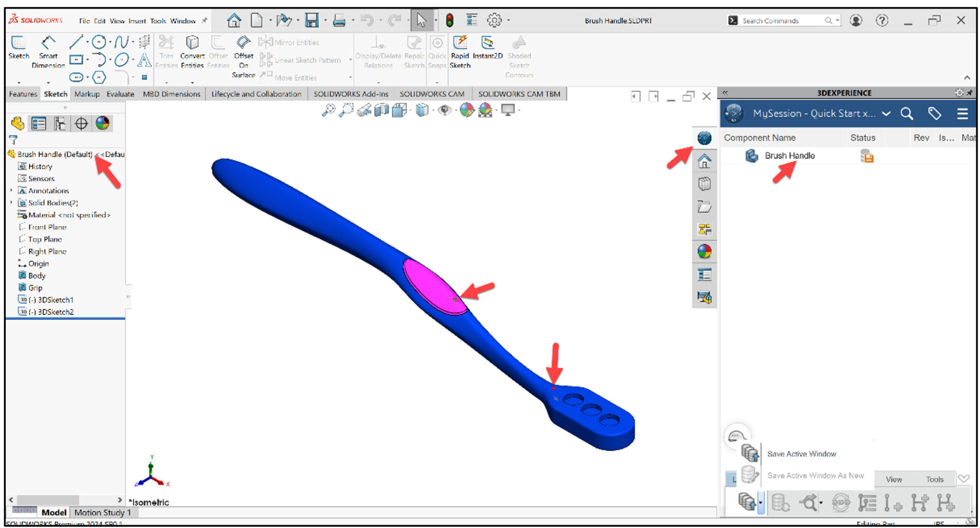Toggle Hide/Show Items eye icon
Image resolution: width=980 pixels, height=528 pixels.
coord(445,111)
